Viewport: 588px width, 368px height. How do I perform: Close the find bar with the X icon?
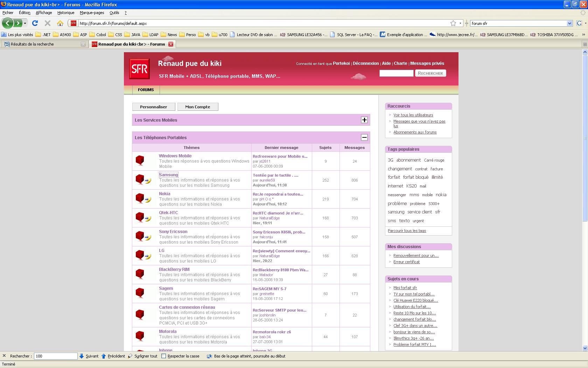click(x=4, y=356)
